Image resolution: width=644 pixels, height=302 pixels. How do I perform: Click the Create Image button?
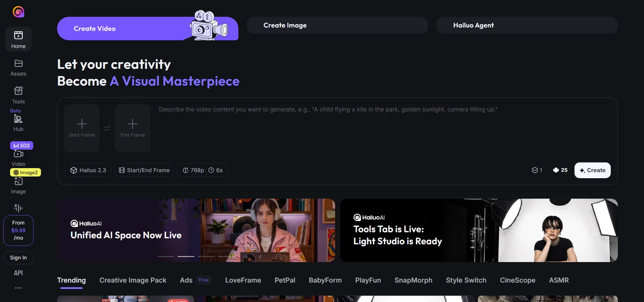tap(337, 25)
